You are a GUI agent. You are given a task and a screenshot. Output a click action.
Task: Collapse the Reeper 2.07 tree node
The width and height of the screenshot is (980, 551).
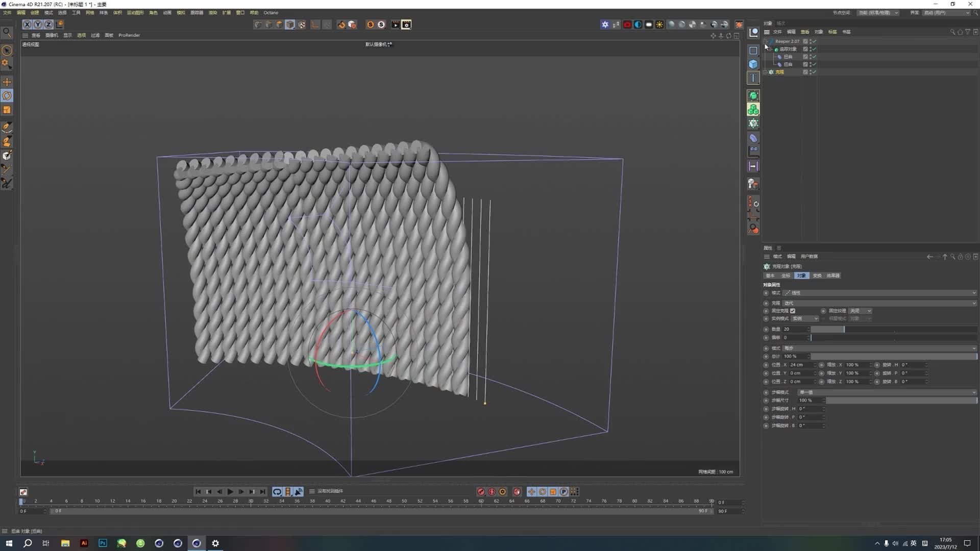766,41
